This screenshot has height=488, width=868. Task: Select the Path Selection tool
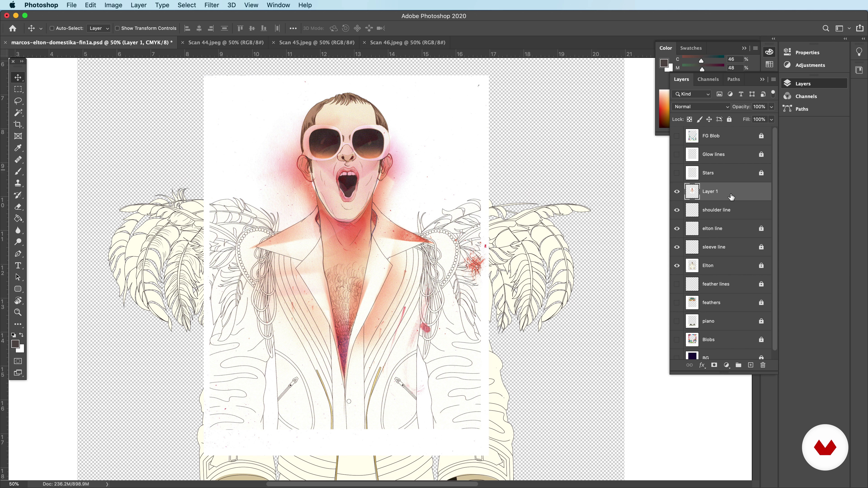point(18,277)
